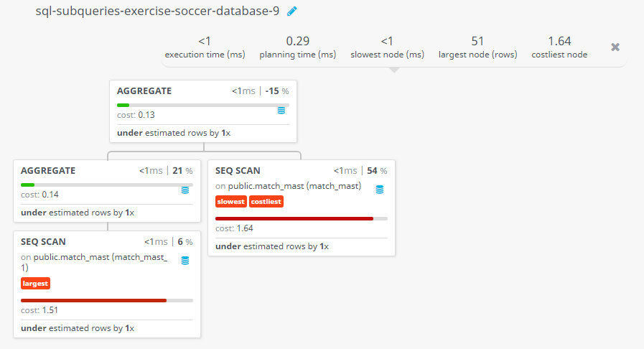This screenshot has width=644, height=349.
Task: Click the 'largest' red tag
Action: 35,284
